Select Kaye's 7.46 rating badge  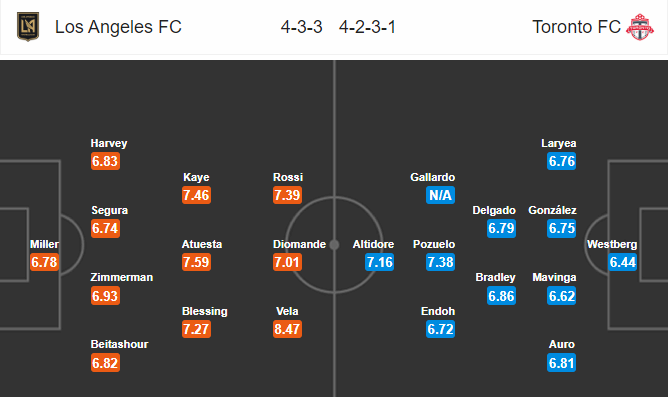pyautogui.click(x=196, y=195)
